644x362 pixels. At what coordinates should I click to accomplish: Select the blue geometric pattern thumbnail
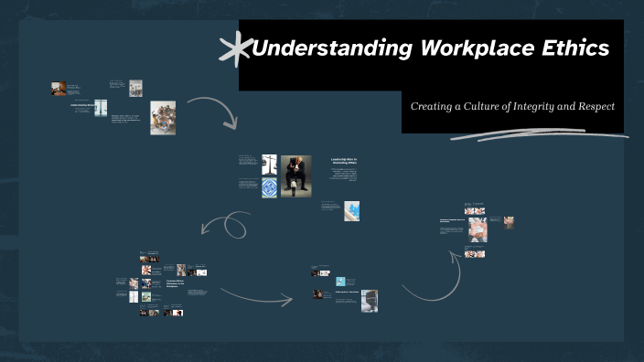point(270,187)
